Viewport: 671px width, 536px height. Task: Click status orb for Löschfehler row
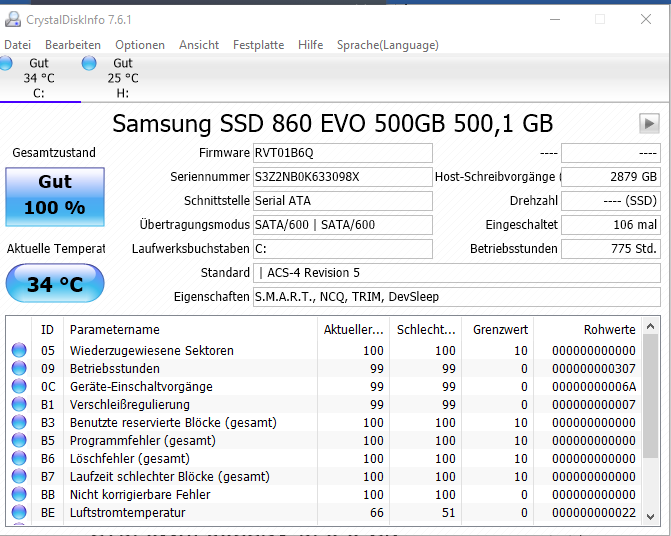(19, 458)
